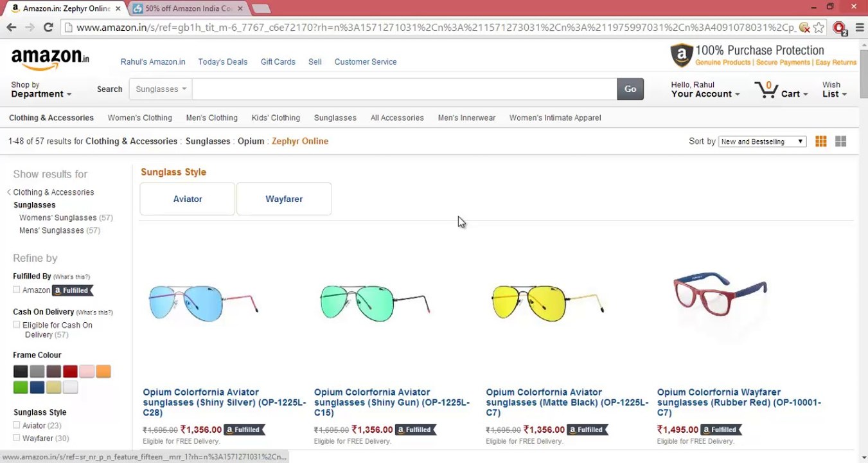868x463 pixels.
Task: Pick the orange frame colour swatch
Action: click(x=103, y=371)
